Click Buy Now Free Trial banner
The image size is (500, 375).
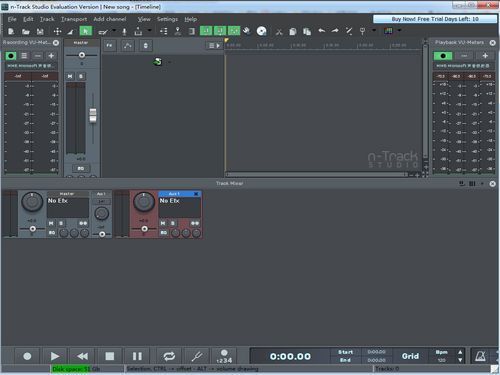click(x=435, y=19)
